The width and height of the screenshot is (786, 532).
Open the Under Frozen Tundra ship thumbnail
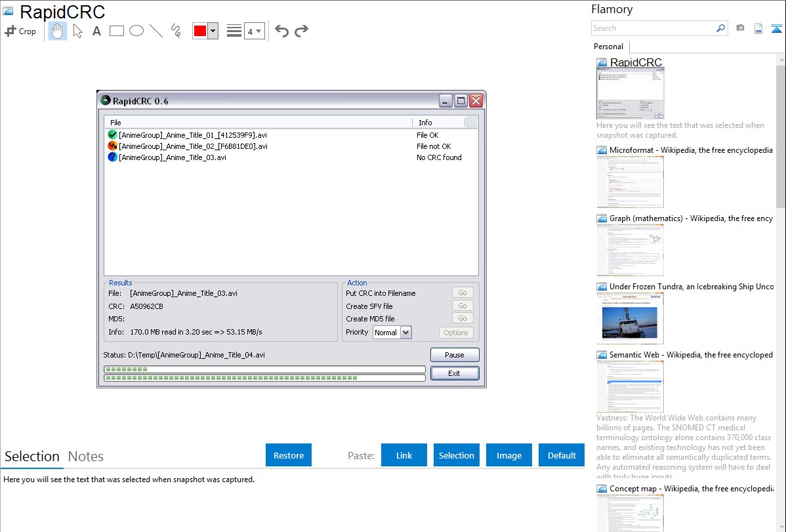click(630, 318)
